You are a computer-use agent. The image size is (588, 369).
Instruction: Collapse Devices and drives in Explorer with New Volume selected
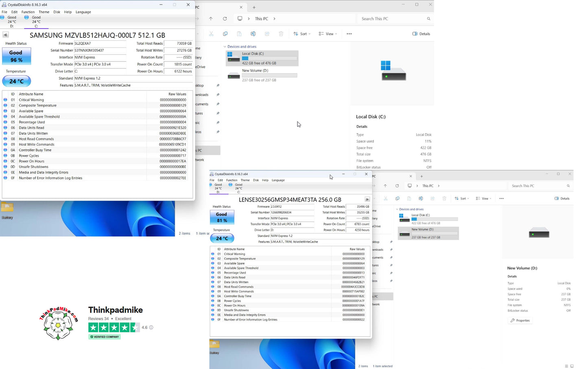pos(397,209)
